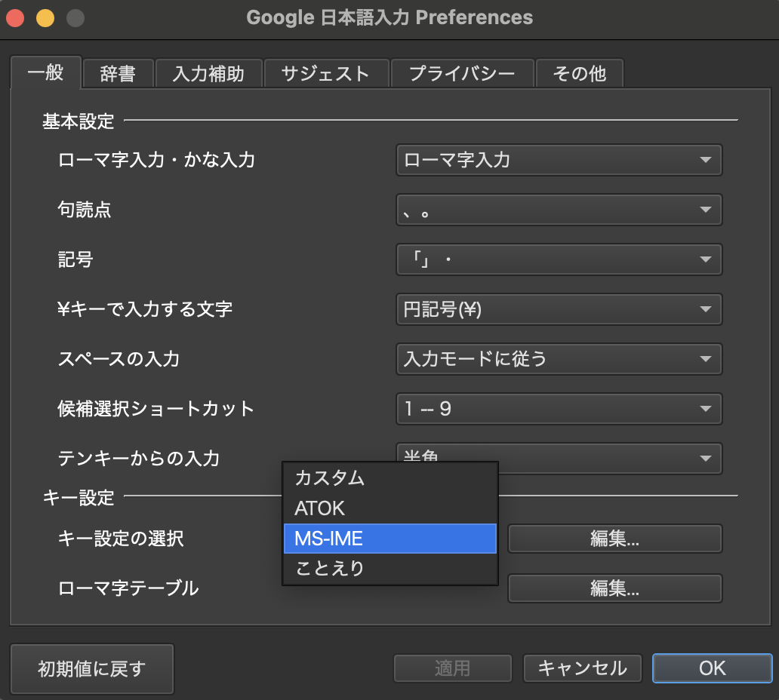Switch to the 辞書 tab
Image resolution: width=779 pixels, height=700 pixels.
click(x=118, y=73)
